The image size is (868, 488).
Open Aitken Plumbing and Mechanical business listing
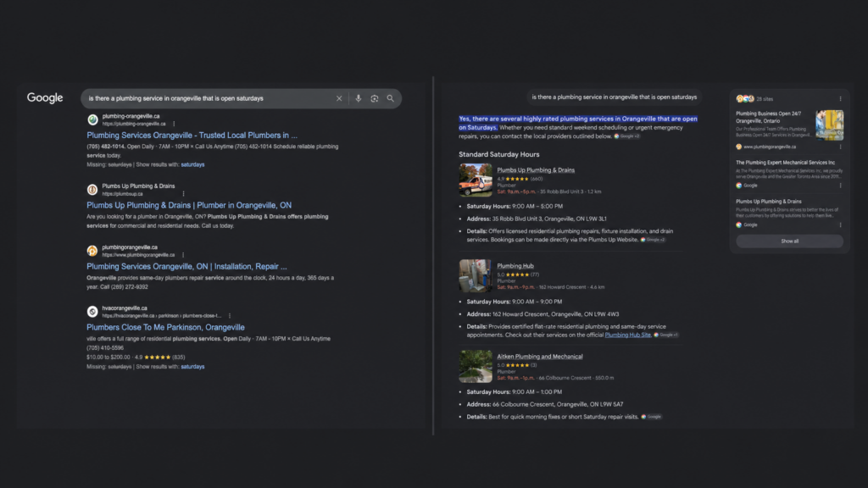[x=540, y=357]
